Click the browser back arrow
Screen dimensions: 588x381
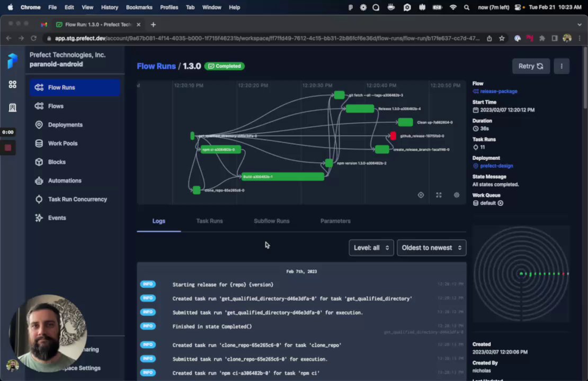[x=8, y=38]
